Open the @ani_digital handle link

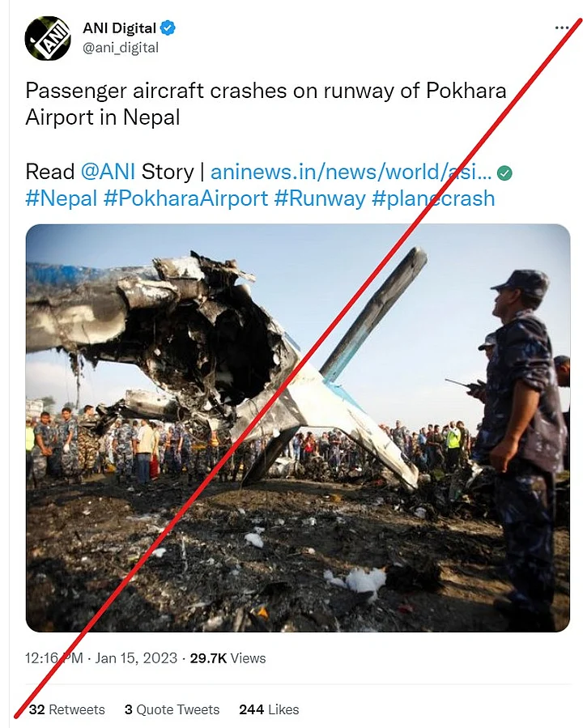coord(121,48)
